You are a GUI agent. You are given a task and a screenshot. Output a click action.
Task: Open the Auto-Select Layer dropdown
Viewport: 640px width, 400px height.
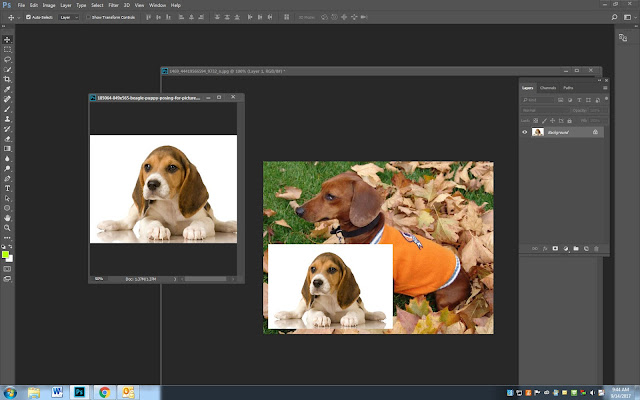(x=69, y=18)
